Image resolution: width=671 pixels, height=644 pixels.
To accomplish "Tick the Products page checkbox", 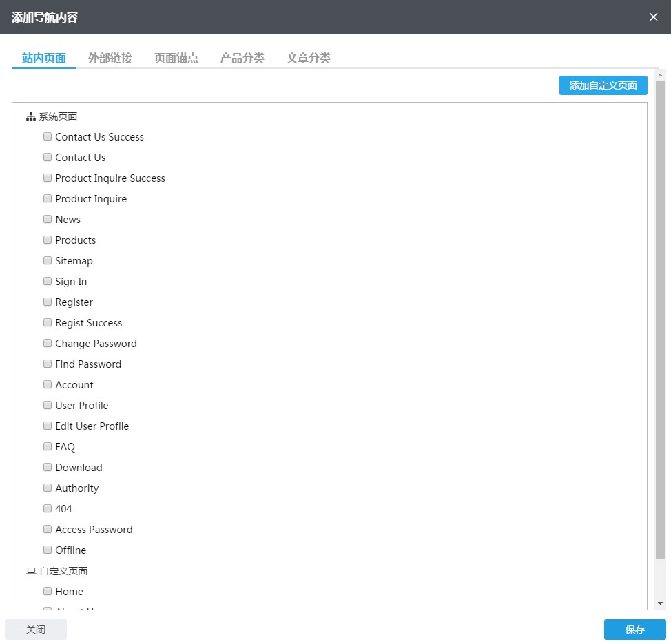I will 48,240.
